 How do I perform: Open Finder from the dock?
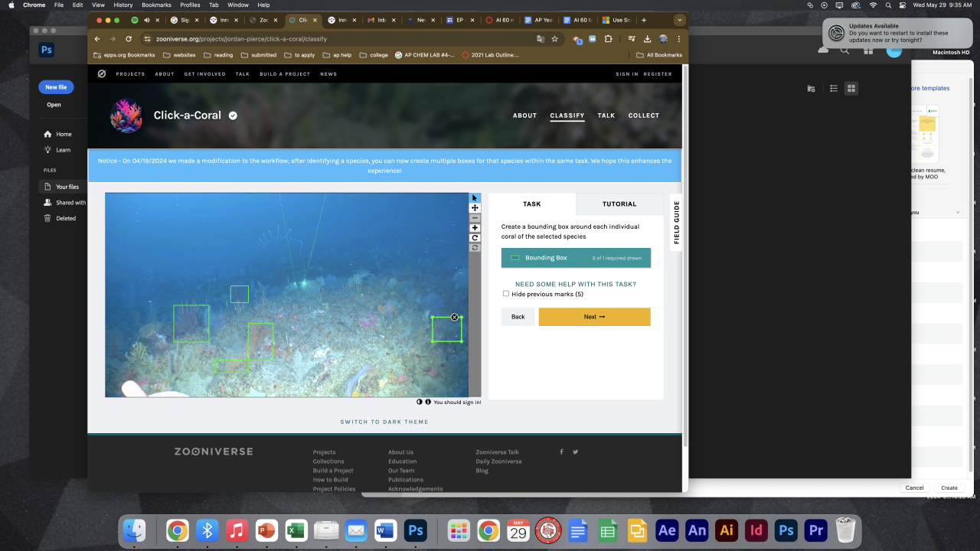click(135, 530)
